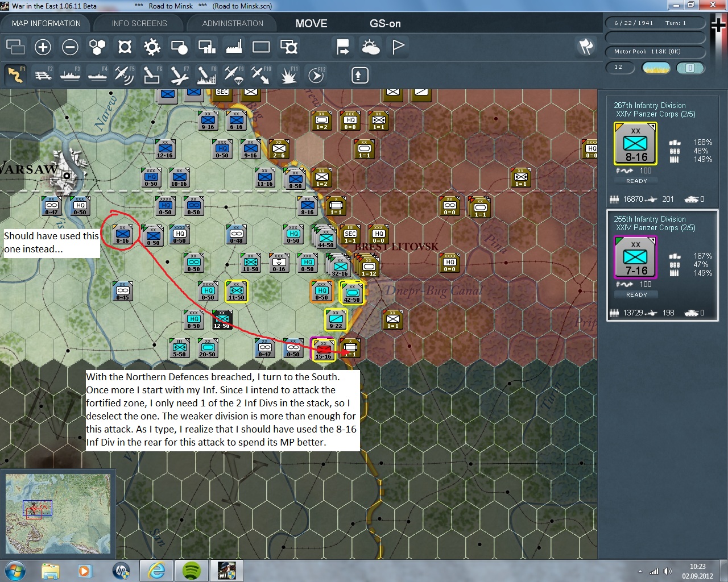
Task: Toggle the factory display icon
Action: pyautogui.click(x=234, y=47)
